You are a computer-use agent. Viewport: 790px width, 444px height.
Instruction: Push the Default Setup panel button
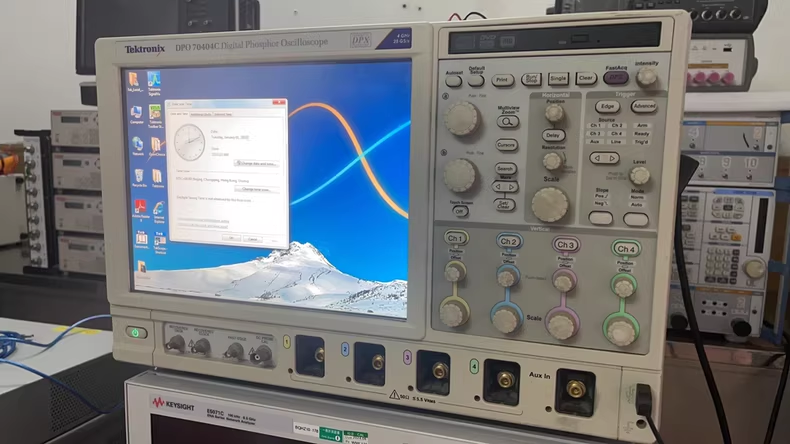coord(476,81)
